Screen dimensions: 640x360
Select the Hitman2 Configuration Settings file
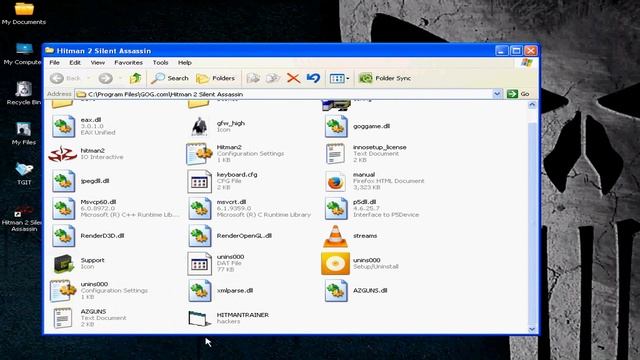199,154
